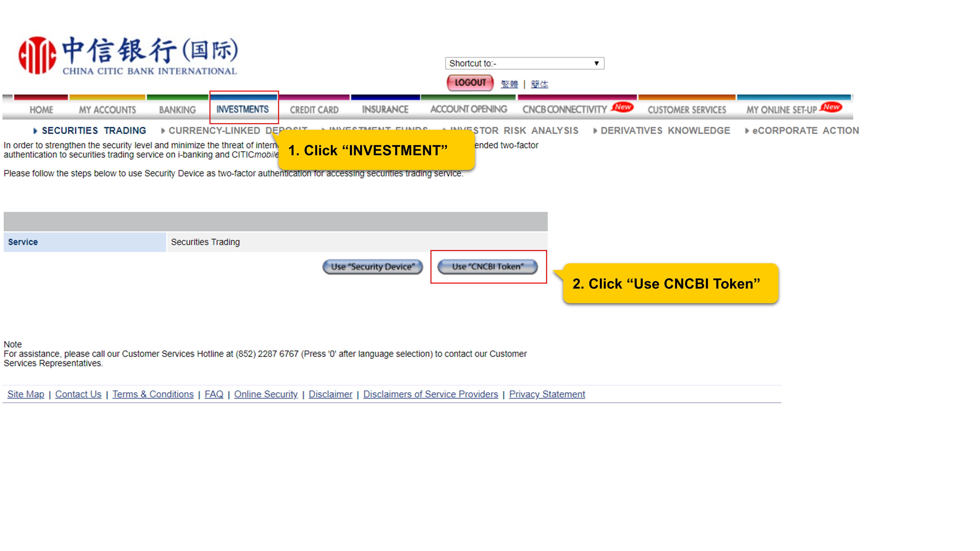Click the Use "CNCBI Token" button
The height and width of the screenshot is (551, 980).
coord(488,267)
